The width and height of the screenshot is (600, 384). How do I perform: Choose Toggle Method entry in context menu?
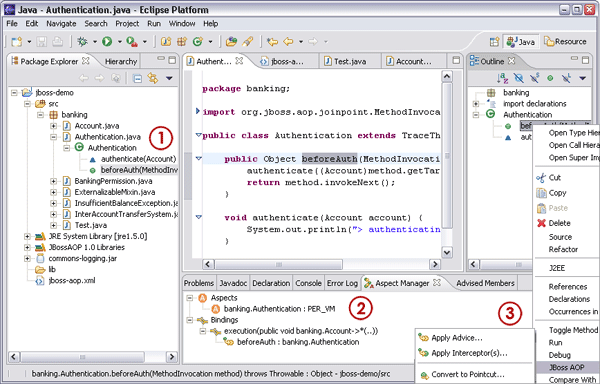coord(573,330)
